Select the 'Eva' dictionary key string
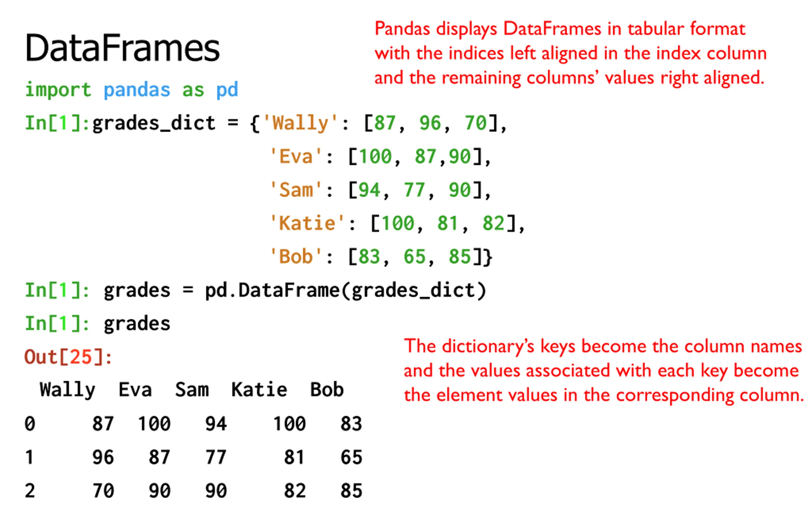Viewport: 812px width, 508px height. point(296,156)
